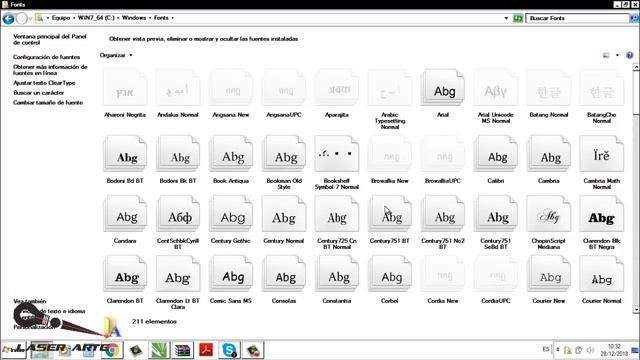Open Adobe Reader from the taskbar
Viewport: 640px width, 360px height.
click(x=206, y=350)
